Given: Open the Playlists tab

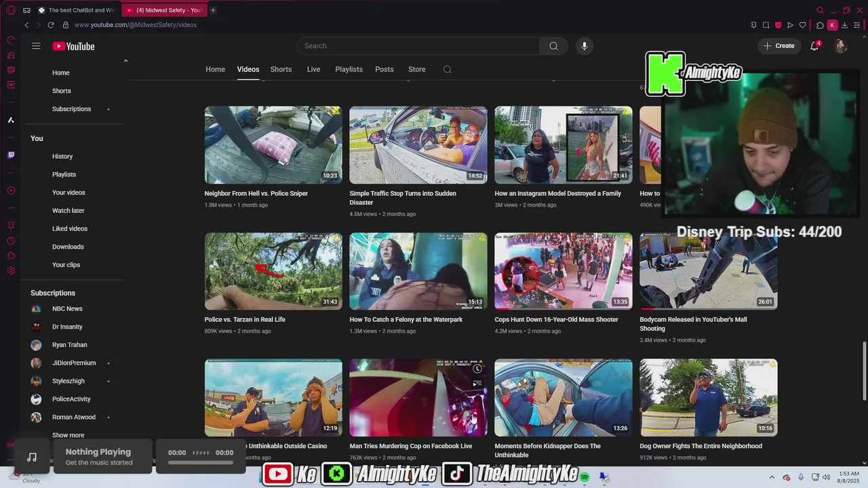Looking at the screenshot, I should point(349,69).
